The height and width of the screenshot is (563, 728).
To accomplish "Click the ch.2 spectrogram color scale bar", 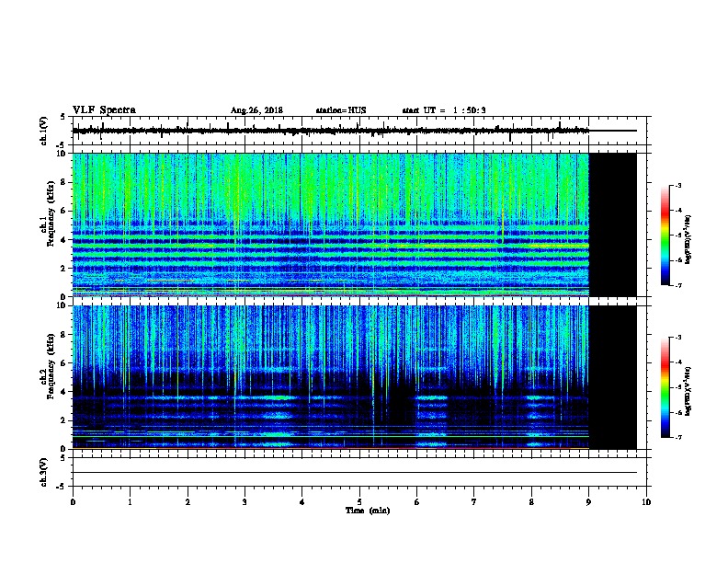I will [665, 387].
